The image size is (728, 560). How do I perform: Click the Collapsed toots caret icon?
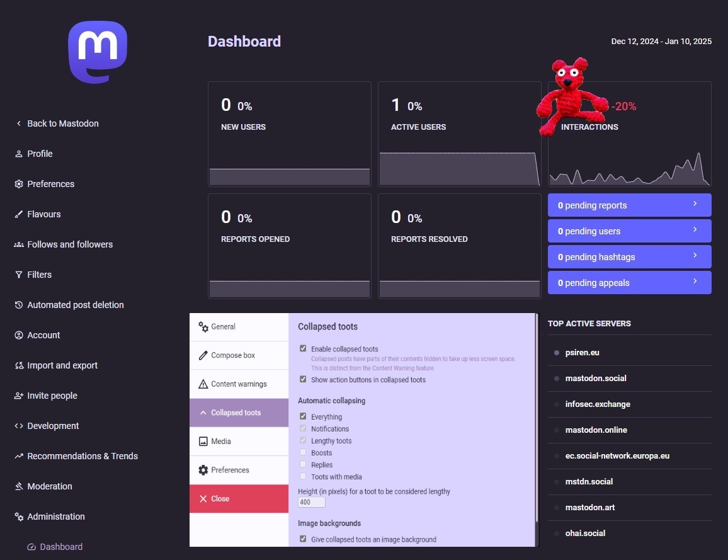coord(203,413)
